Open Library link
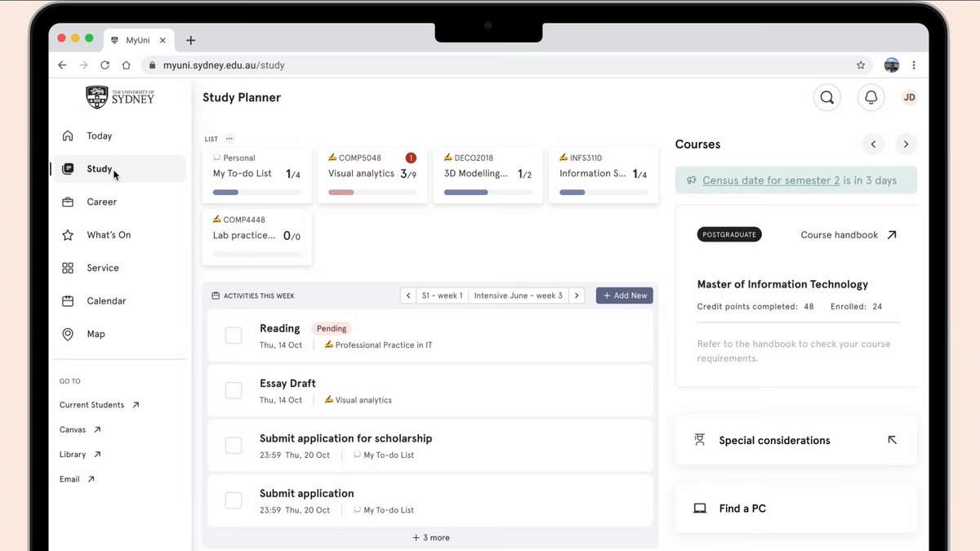The width and height of the screenshot is (980, 551). pyautogui.click(x=80, y=455)
